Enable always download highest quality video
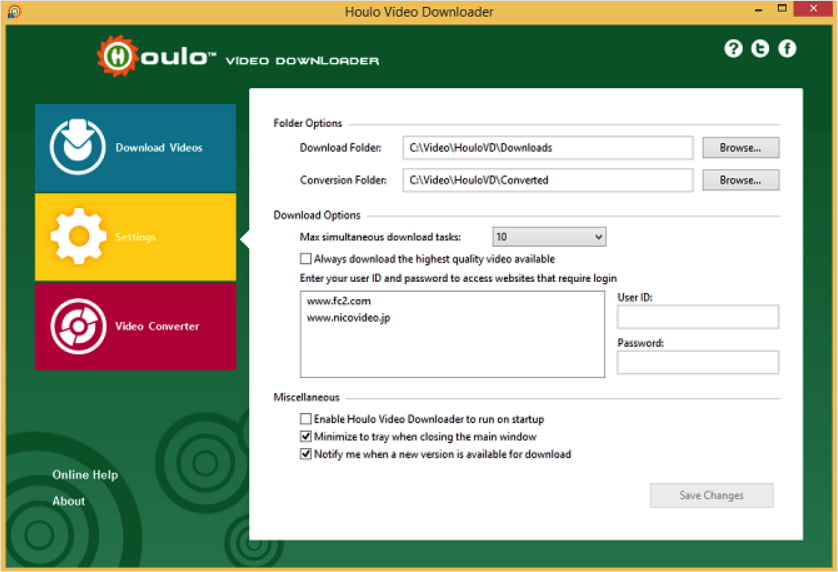 306,259
